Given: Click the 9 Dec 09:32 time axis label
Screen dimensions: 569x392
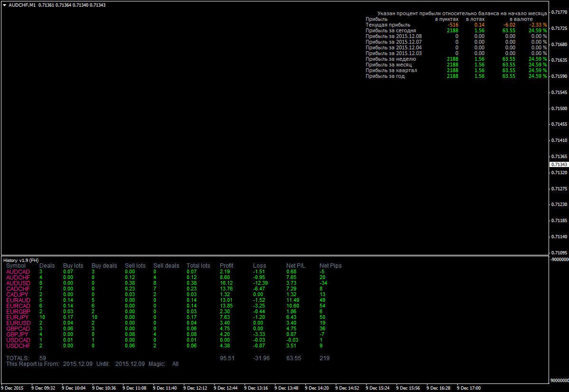Looking at the screenshot, I should tap(44, 388).
